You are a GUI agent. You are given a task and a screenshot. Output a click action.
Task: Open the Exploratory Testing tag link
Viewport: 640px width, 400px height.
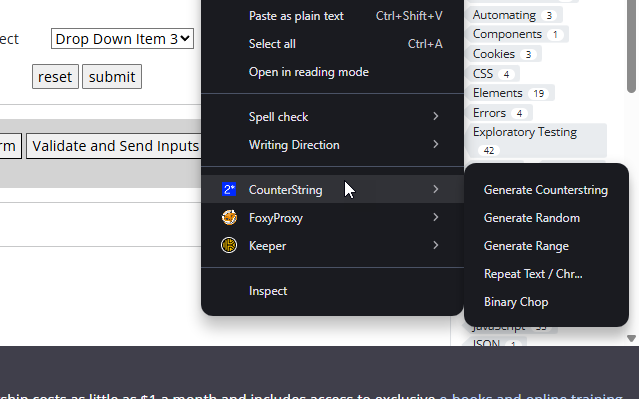point(536,141)
